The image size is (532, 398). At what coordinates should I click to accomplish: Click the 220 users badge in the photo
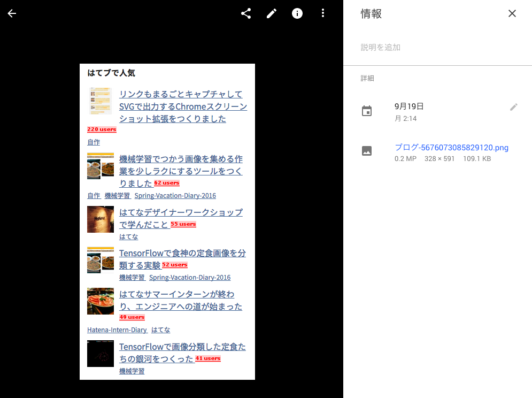pyautogui.click(x=102, y=129)
